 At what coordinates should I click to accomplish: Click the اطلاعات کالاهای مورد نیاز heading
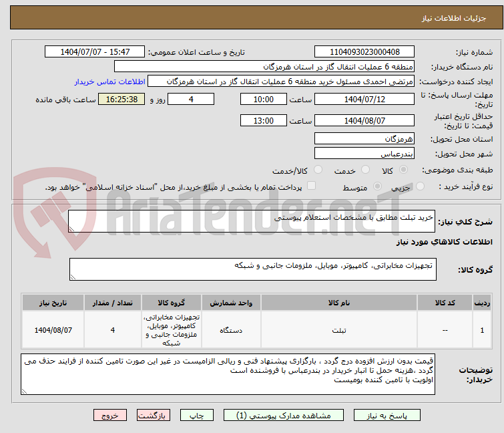coord(444,242)
